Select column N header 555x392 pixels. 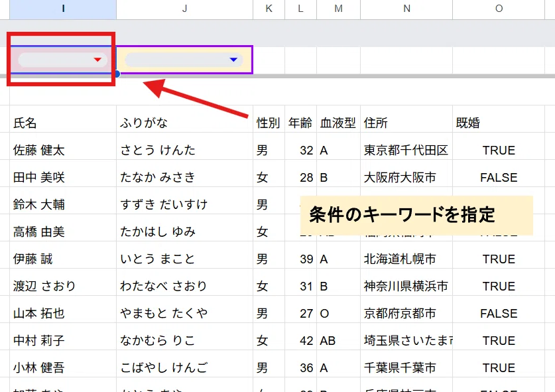coord(406,9)
